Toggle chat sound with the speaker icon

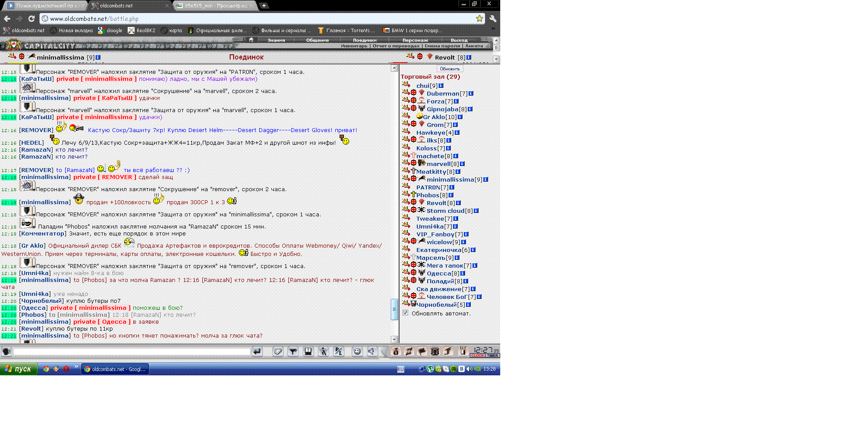[372, 351]
